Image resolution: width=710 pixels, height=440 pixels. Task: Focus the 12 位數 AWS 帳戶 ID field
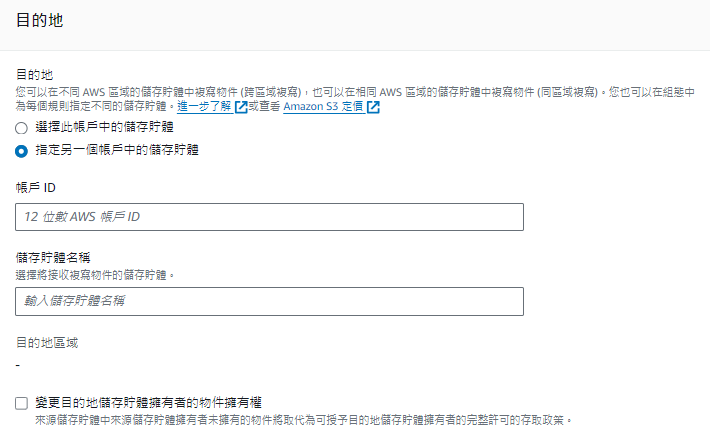click(269, 217)
